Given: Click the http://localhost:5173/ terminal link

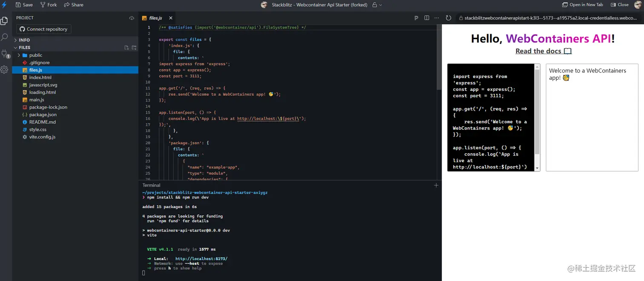Looking at the screenshot, I should (201, 259).
